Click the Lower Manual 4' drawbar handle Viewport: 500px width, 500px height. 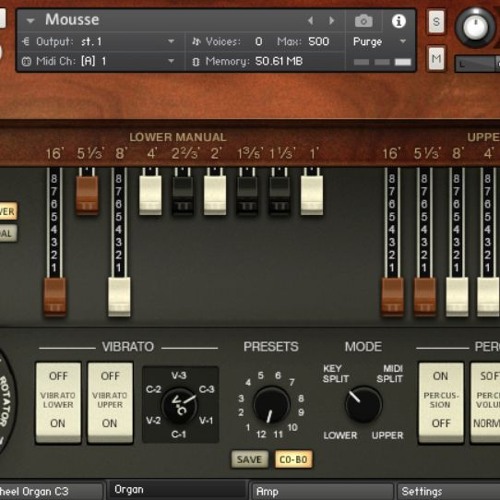coord(151,195)
